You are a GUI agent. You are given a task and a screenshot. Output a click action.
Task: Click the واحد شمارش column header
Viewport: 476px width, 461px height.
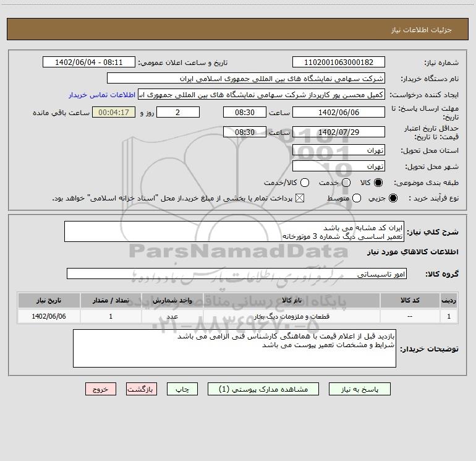click(x=172, y=300)
